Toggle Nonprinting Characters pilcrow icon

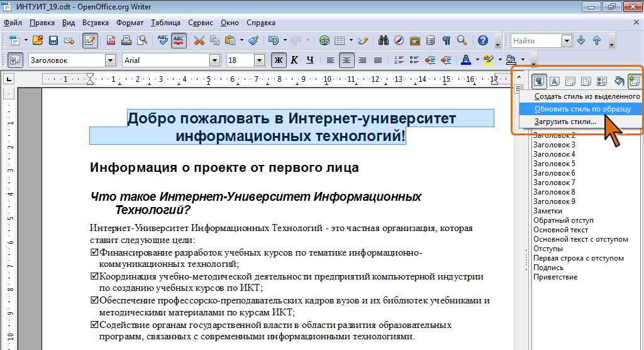point(447,40)
